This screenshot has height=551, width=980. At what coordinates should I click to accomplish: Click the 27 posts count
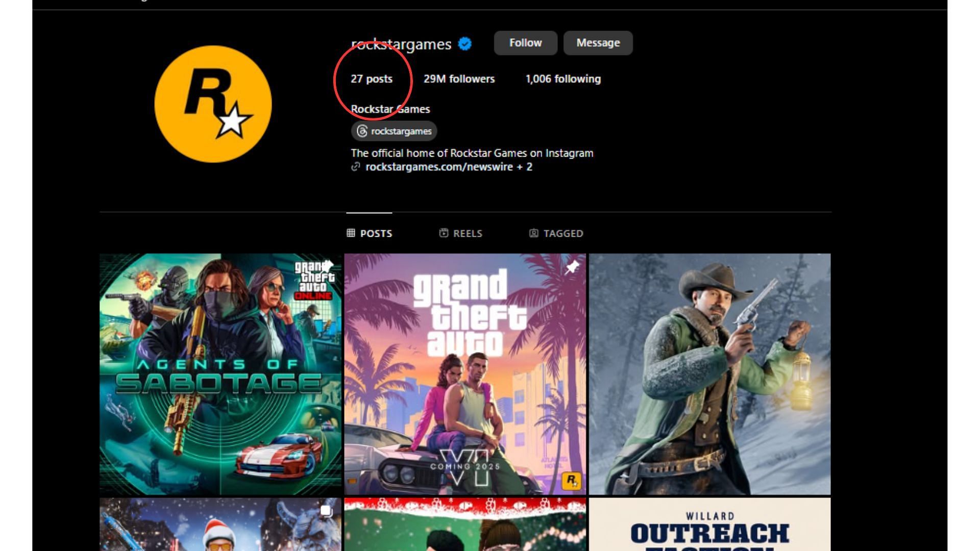[372, 79]
